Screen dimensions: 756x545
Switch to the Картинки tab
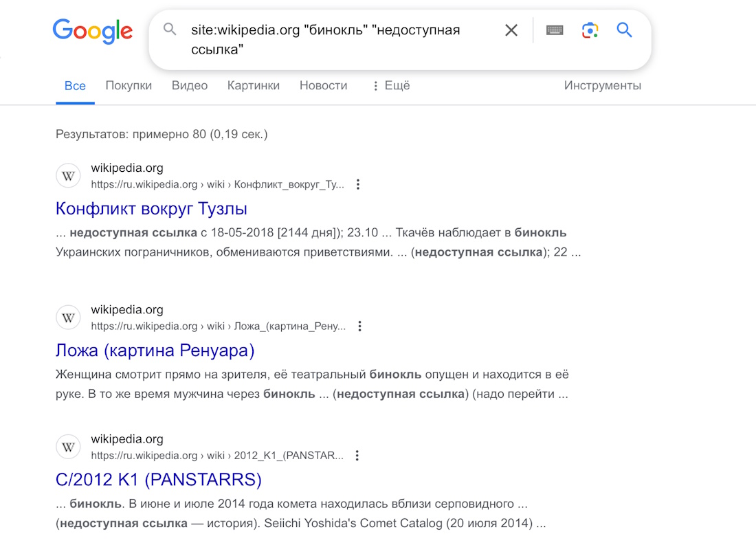pos(254,85)
